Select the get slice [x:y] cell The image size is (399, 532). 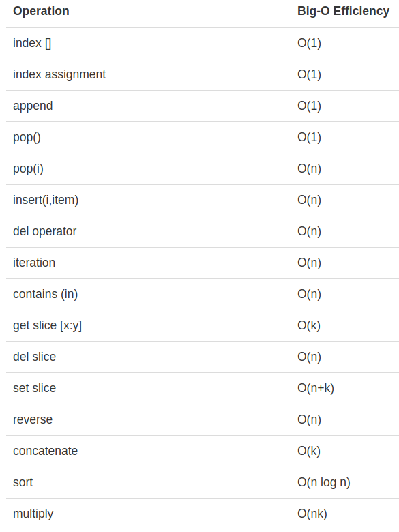click(48, 325)
